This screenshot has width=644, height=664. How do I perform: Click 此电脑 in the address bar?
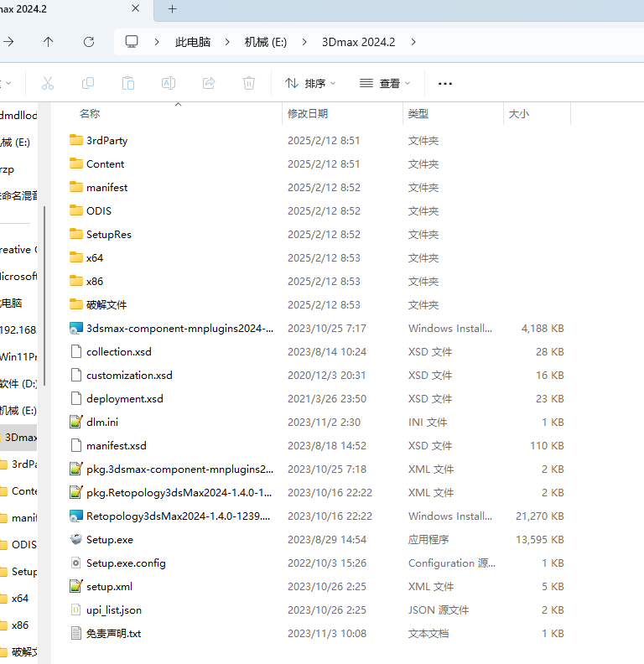coord(193,42)
